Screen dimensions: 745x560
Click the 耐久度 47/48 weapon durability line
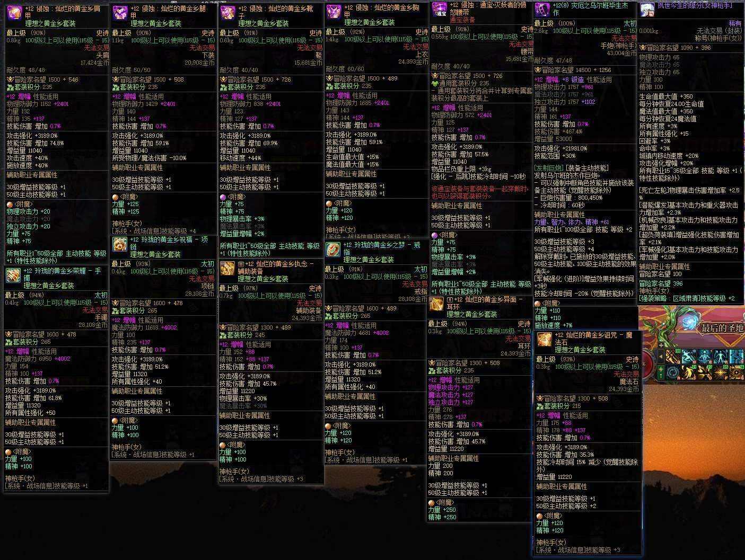[x=554, y=60]
